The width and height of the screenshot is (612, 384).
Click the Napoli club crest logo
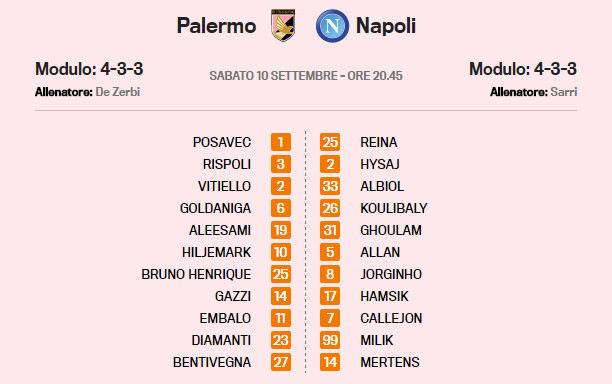click(332, 26)
